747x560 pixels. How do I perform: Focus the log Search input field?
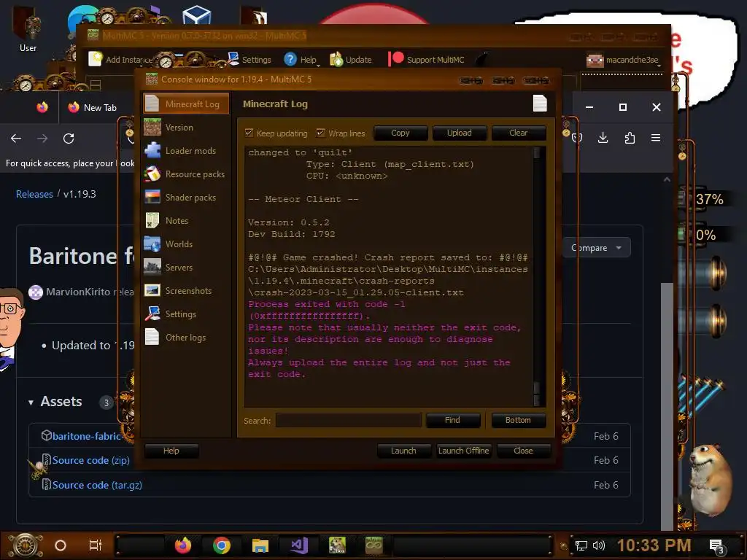348,421
